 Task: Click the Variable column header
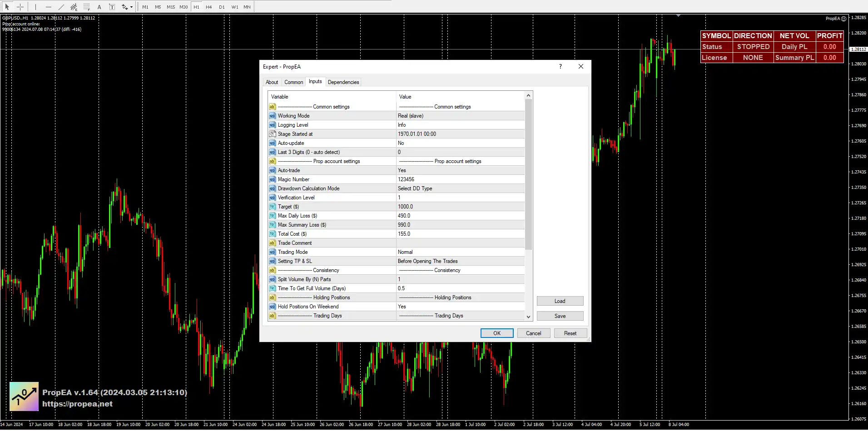tap(332, 97)
